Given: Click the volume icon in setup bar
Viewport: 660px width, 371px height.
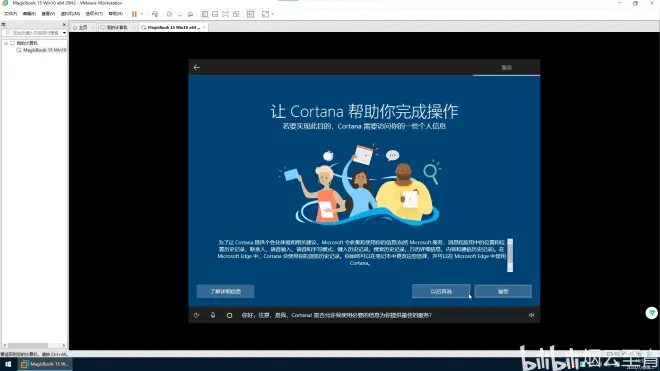Looking at the screenshot, I should tap(531, 315).
